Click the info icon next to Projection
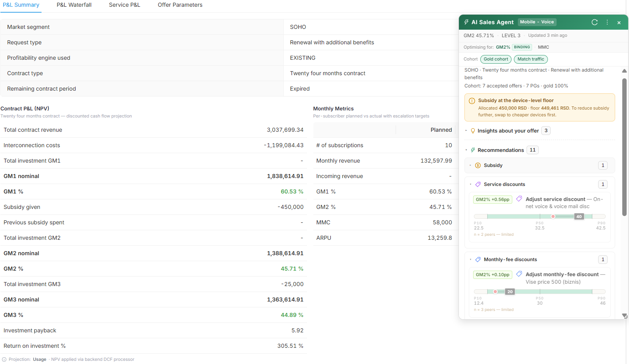This screenshot has height=364, width=629. pyautogui.click(x=4, y=359)
